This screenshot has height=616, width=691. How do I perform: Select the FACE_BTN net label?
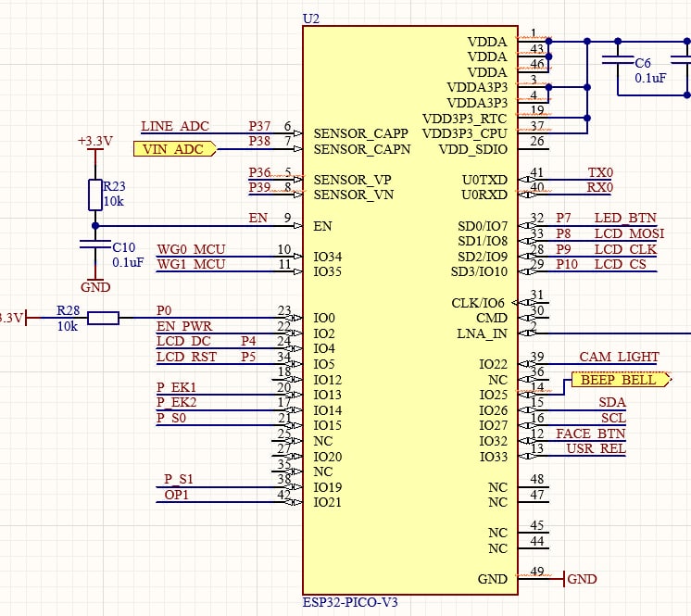click(591, 434)
